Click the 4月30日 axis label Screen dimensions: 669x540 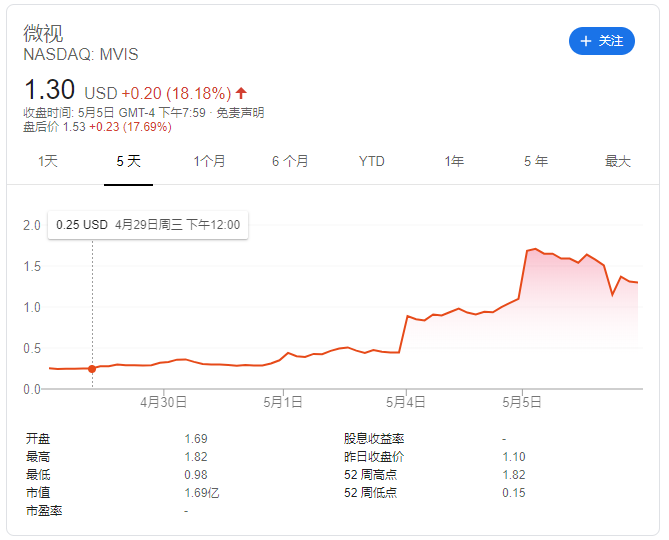(163, 402)
